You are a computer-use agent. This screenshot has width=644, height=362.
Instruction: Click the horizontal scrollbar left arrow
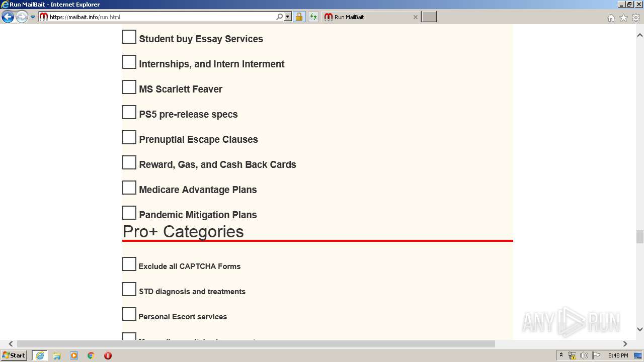[11, 344]
